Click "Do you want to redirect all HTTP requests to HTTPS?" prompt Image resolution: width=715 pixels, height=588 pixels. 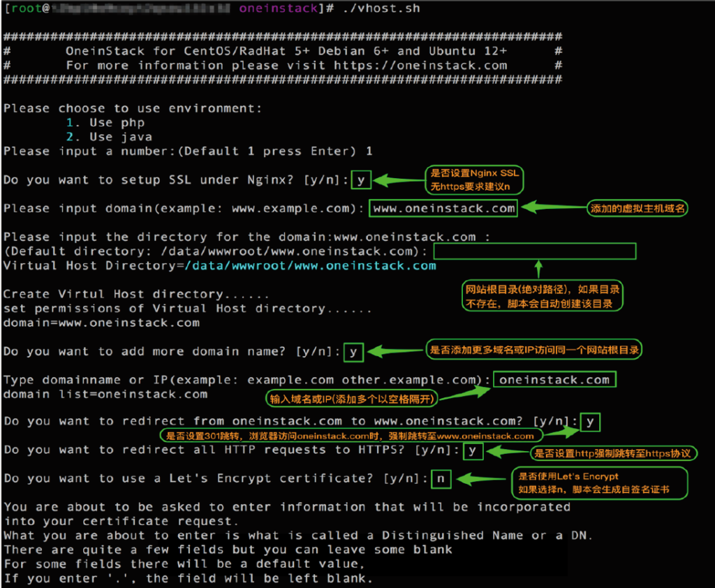tap(230, 450)
